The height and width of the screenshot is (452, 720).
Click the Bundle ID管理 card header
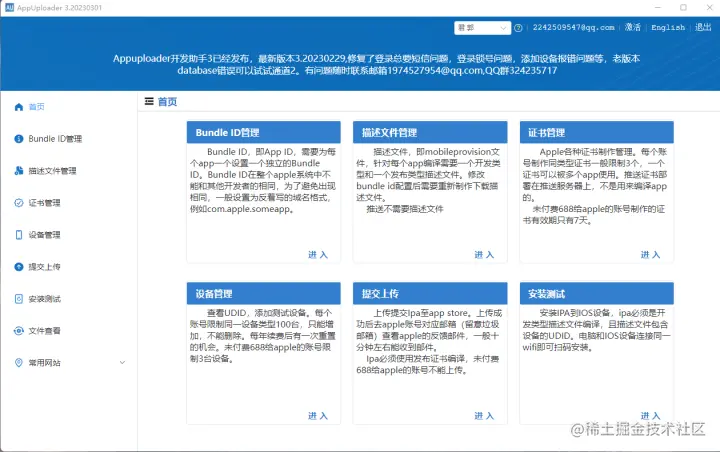coord(264,133)
